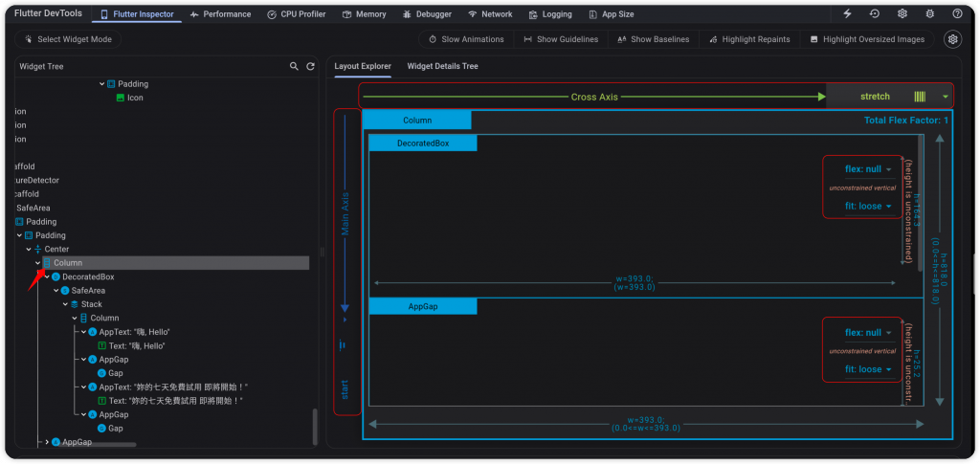Open the help question mark icon

(x=957, y=13)
